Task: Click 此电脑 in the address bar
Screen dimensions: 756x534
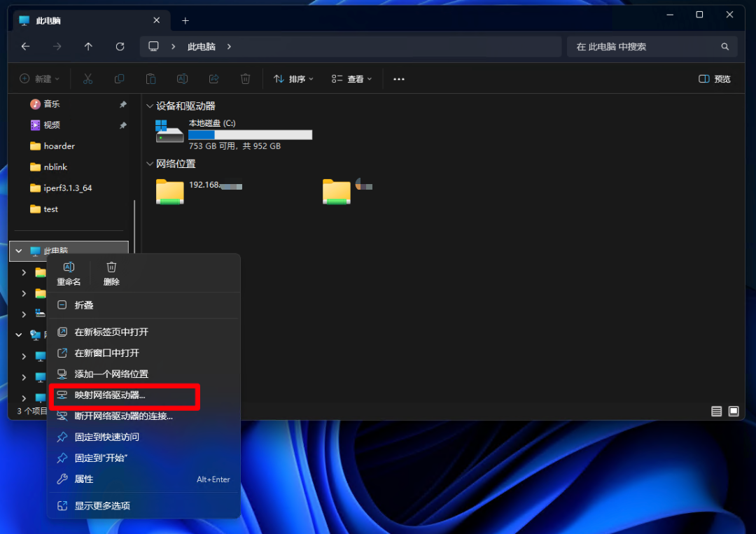Action: (x=202, y=47)
